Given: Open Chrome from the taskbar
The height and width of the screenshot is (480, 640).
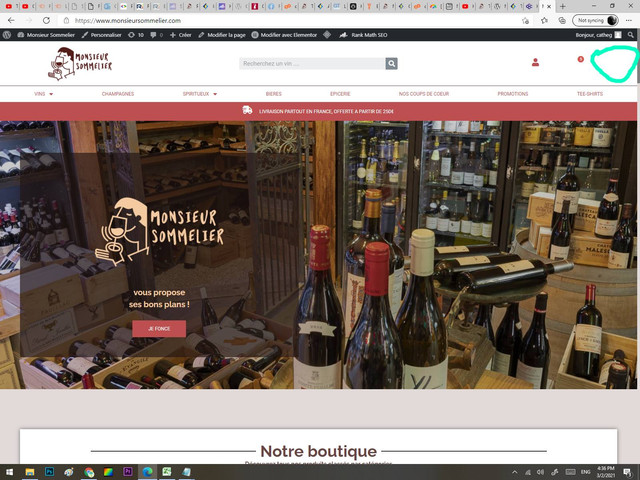Looking at the screenshot, I should [89, 472].
